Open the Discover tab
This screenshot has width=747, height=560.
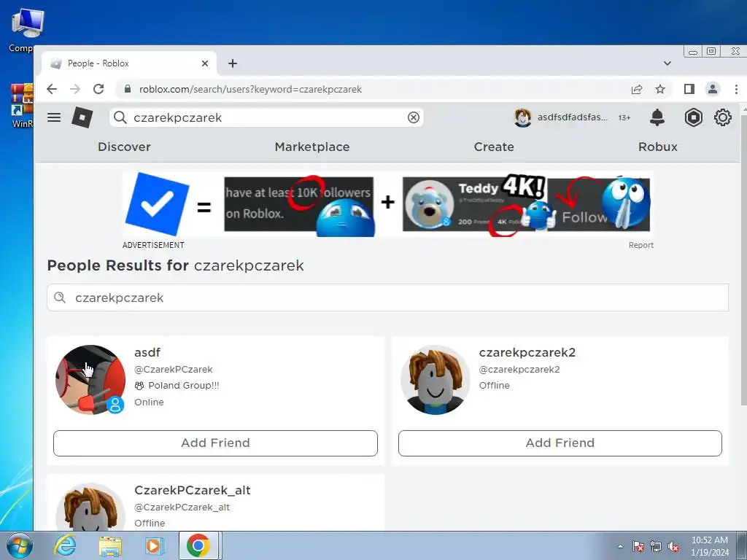(x=124, y=147)
